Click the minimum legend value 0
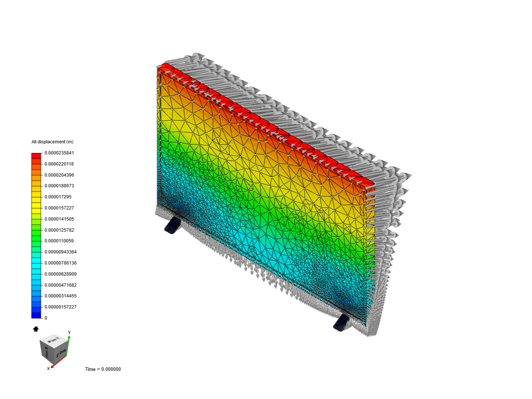The width and height of the screenshot is (532, 399). pos(46,318)
